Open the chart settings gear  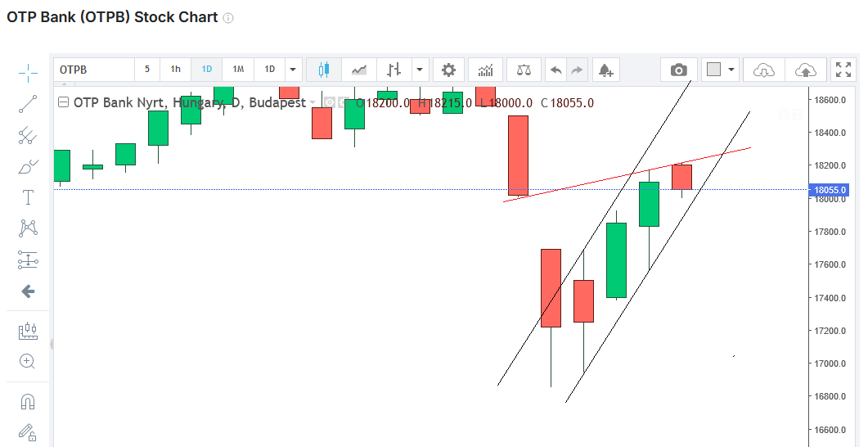pos(448,70)
